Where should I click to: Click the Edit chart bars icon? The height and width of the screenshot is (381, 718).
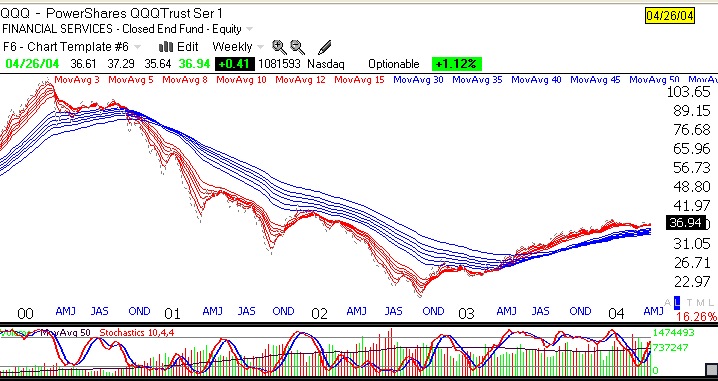pyautogui.click(x=166, y=47)
